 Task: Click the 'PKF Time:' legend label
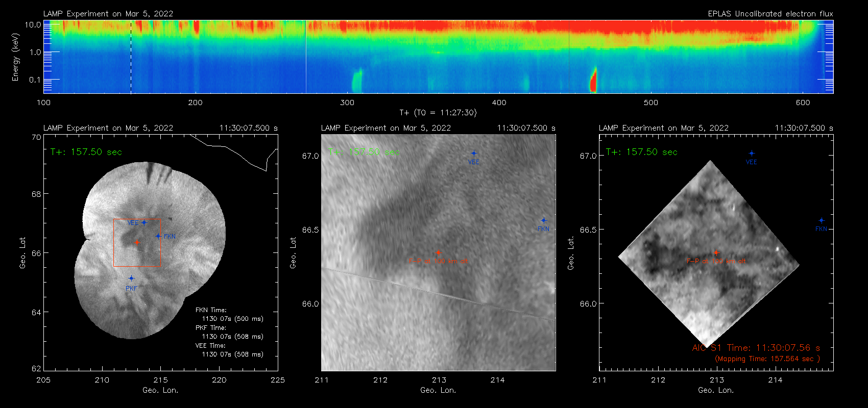tap(211, 328)
